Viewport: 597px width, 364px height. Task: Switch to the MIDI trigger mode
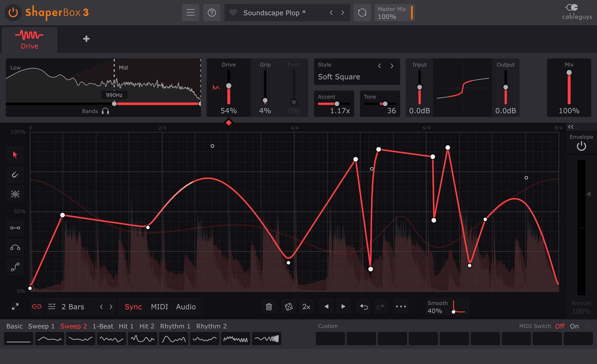pos(159,307)
